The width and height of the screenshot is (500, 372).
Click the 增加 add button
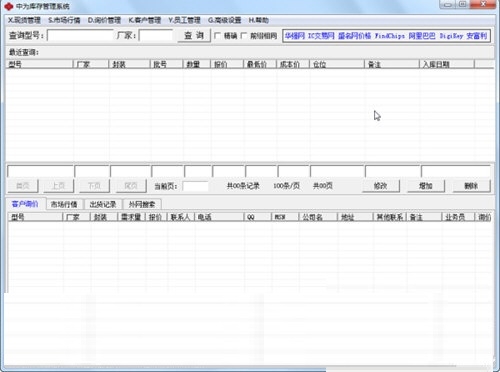pos(426,186)
